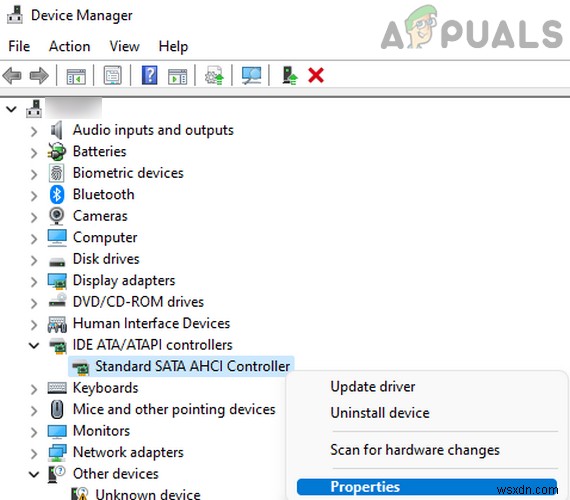The height and width of the screenshot is (500, 570).
Task: Click the Back arrow toolbar icon
Action: click(12, 76)
